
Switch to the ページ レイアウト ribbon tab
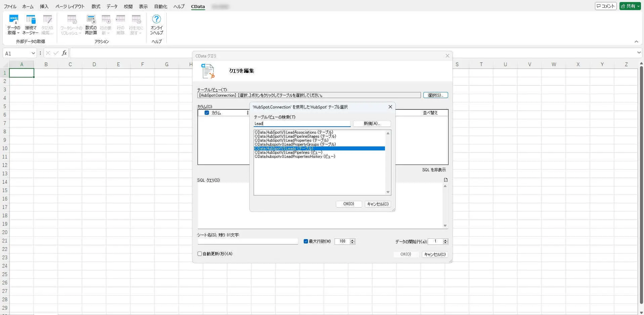(x=70, y=6)
